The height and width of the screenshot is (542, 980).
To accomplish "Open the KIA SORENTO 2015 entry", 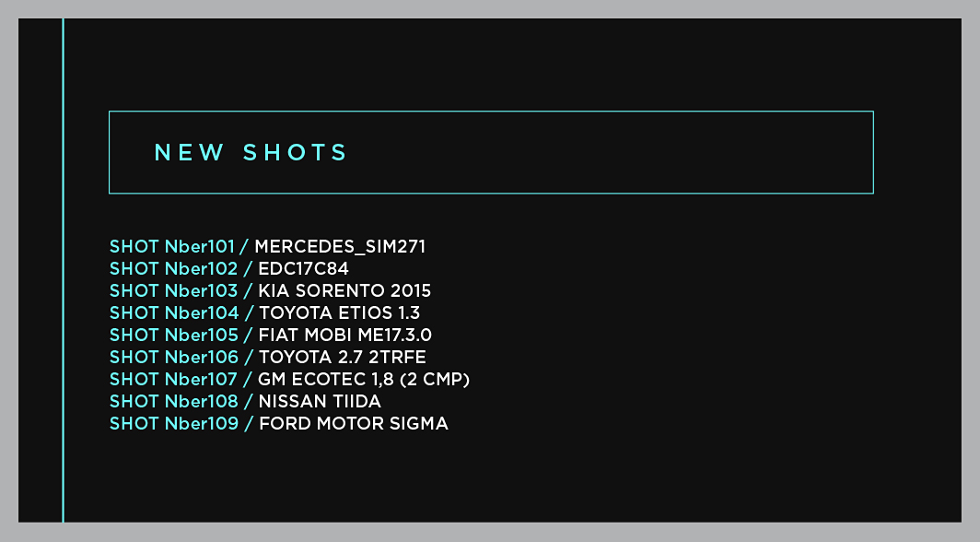I will click(344, 290).
